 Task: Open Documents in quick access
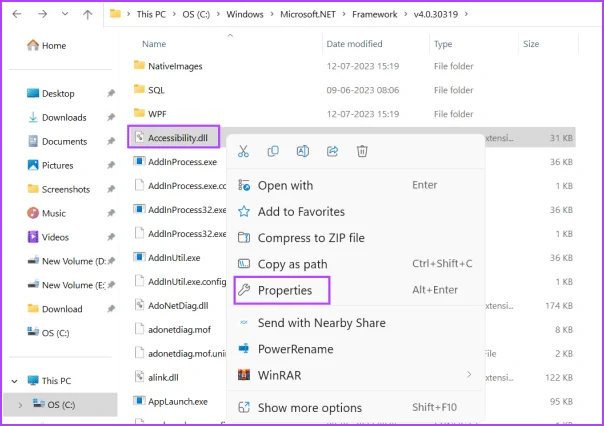coord(57,141)
